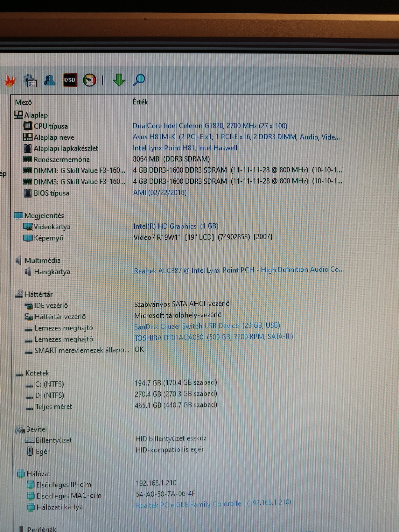The height and width of the screenshot is (532, 399).
Task: Click the Háttértár vezérlő row icon
Action: coord(29,317)
